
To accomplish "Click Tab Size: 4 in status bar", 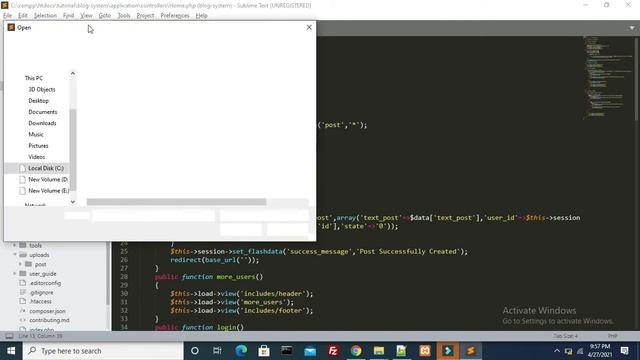I will tap(565, 336).
